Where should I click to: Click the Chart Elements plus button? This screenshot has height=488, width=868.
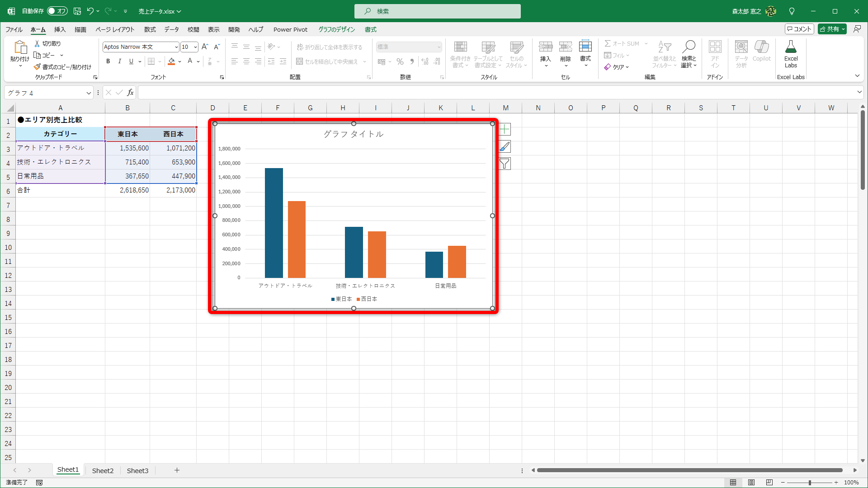[505, 129]
